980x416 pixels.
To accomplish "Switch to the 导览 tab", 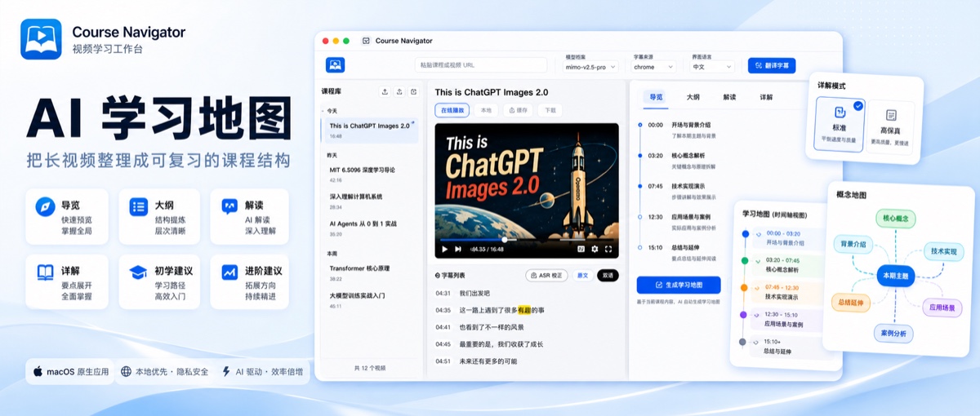I will [656, 97].
